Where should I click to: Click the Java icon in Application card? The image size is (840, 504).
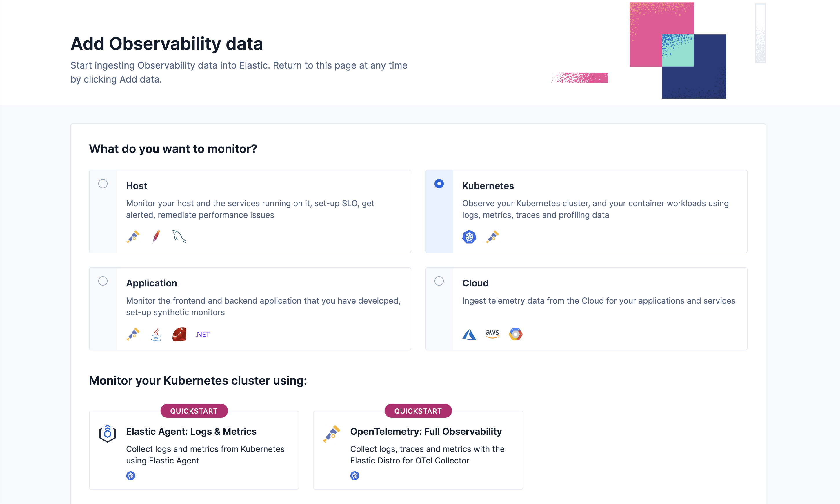156,334
